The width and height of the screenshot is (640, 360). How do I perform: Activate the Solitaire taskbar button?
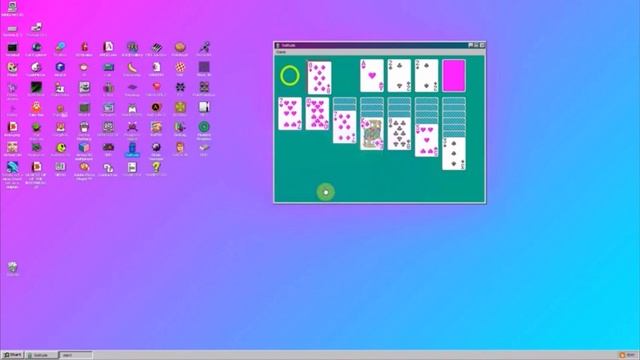click(x=41, y=355)
